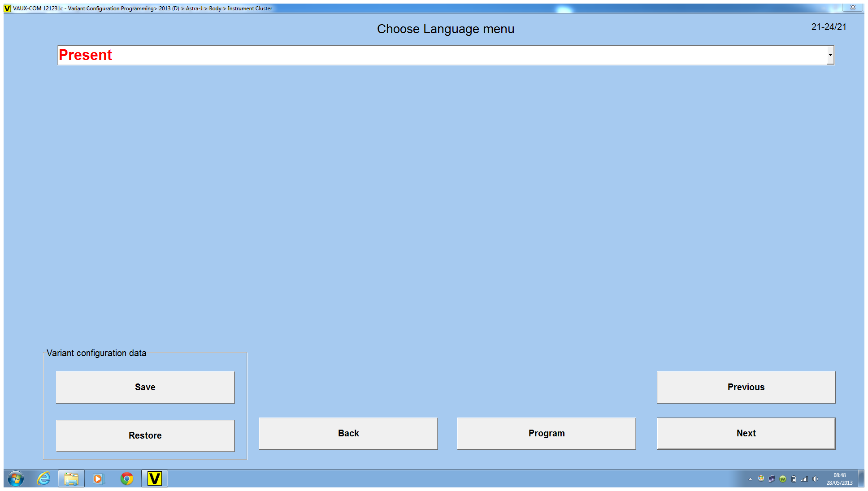Open Windows Media Player from the taskbar

98,478
